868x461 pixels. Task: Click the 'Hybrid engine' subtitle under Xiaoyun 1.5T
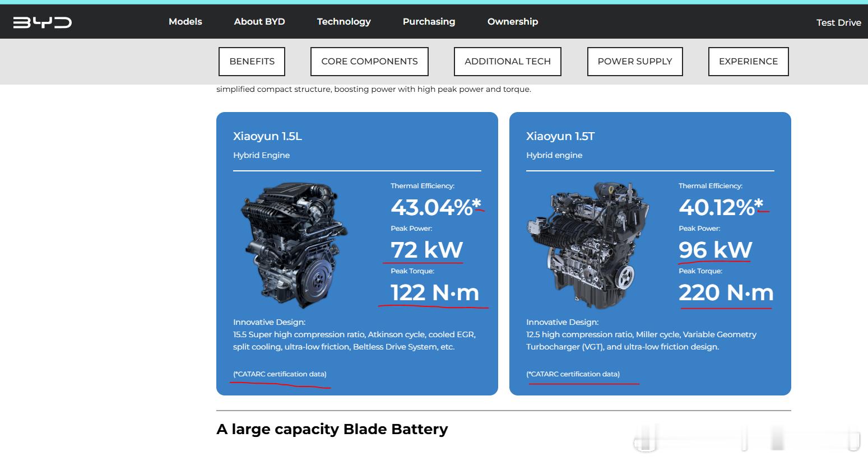(x=554, y=155)
